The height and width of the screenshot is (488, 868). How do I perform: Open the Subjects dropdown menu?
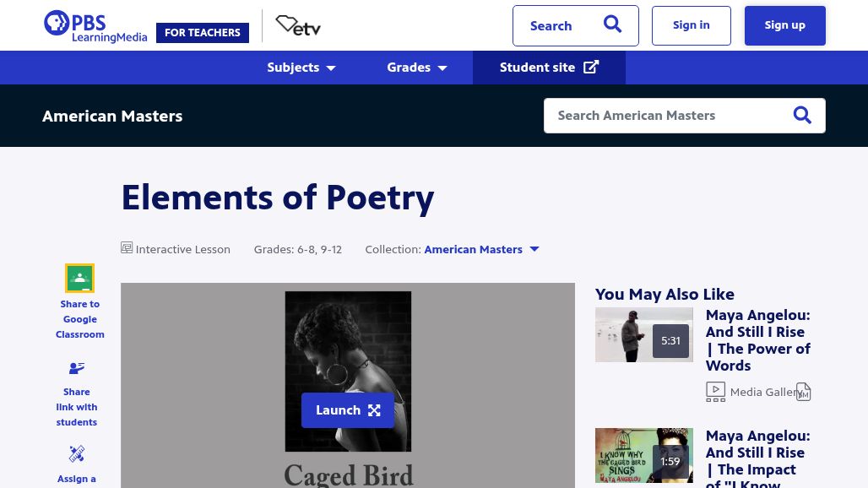click(301, 68)
